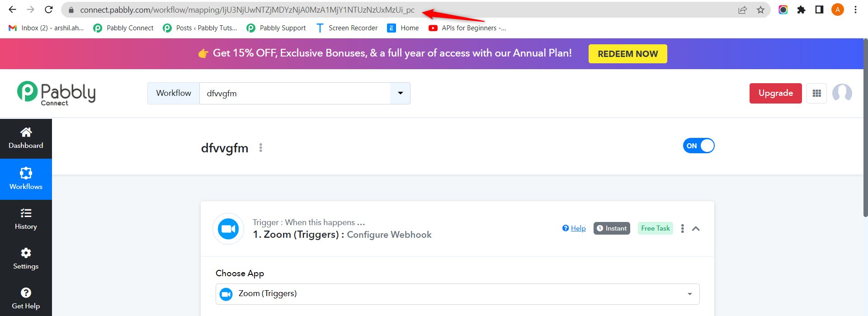The image size is (868, 316).
Task: Open the Choose App Zoom dropdown
Action: (457, 294)
